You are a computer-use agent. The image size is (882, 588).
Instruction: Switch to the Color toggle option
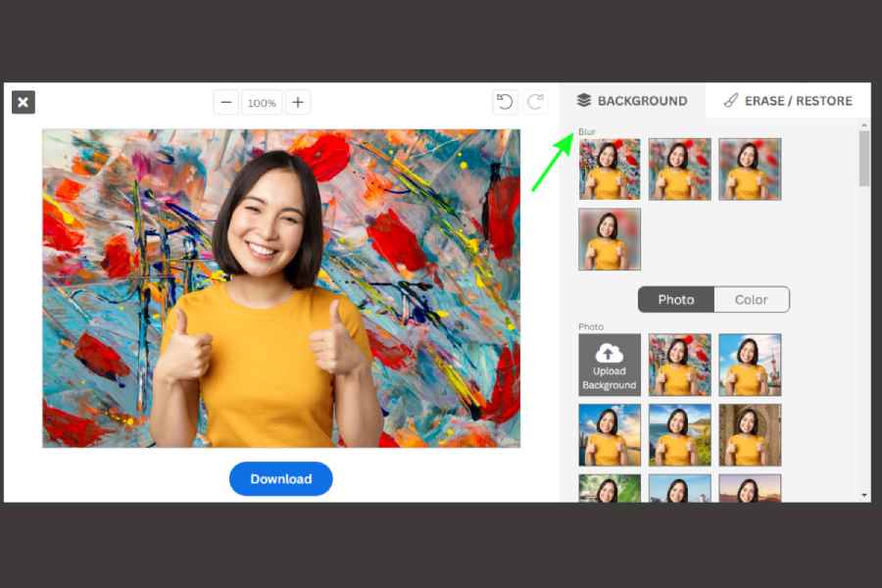pos(752,299)
